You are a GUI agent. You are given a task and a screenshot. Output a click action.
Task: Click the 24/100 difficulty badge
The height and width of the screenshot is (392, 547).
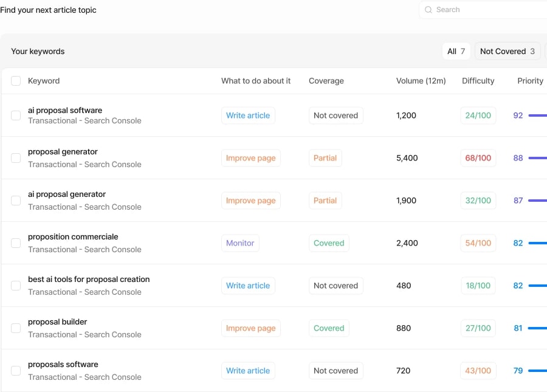[478, 115]
